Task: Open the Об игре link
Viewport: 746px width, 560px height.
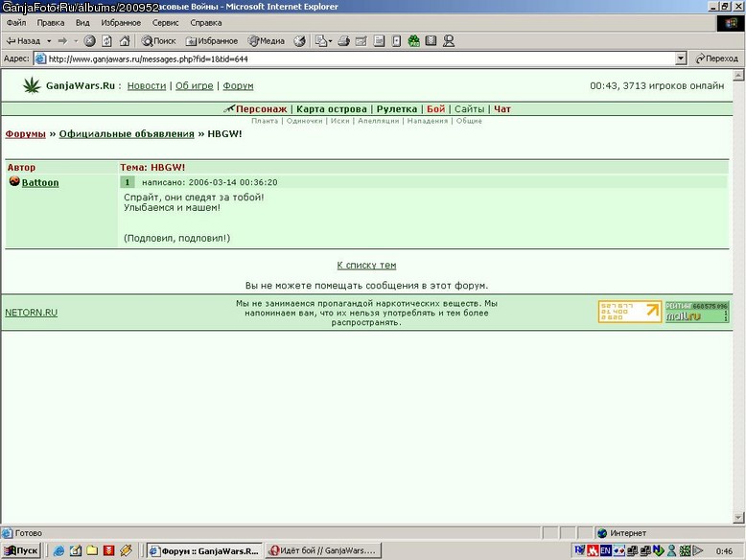Action: click(194, 86)
